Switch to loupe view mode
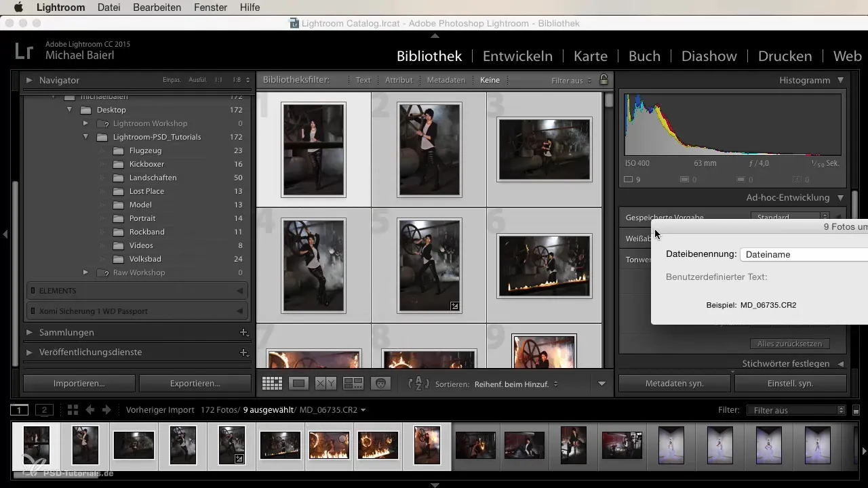The width and height of the screenshot is (868, 488). [x=298, y=383]
